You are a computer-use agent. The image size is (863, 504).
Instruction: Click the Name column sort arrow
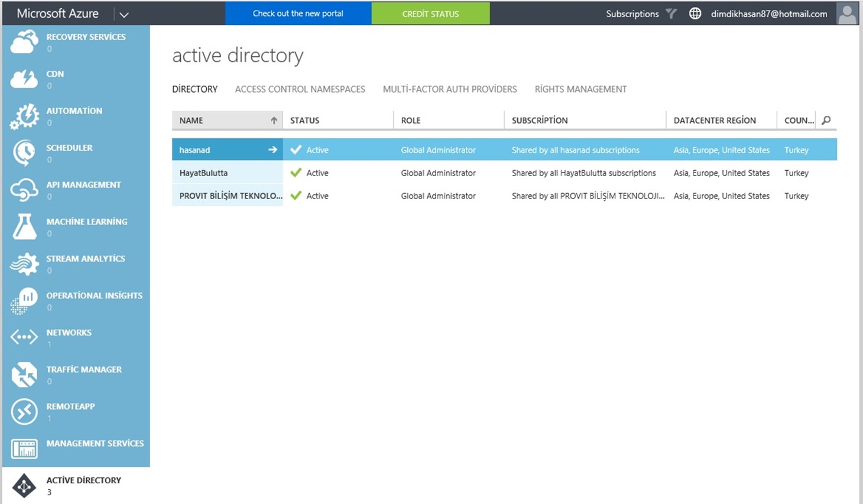274,120
